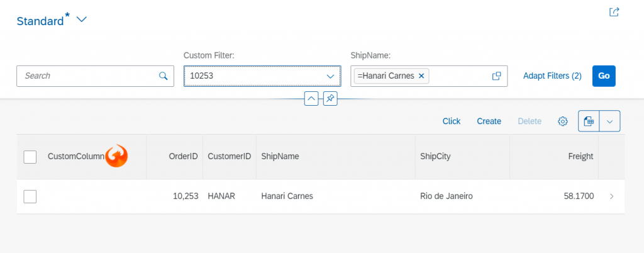Export table to spreadsheet icon

(x=589, y=121)
